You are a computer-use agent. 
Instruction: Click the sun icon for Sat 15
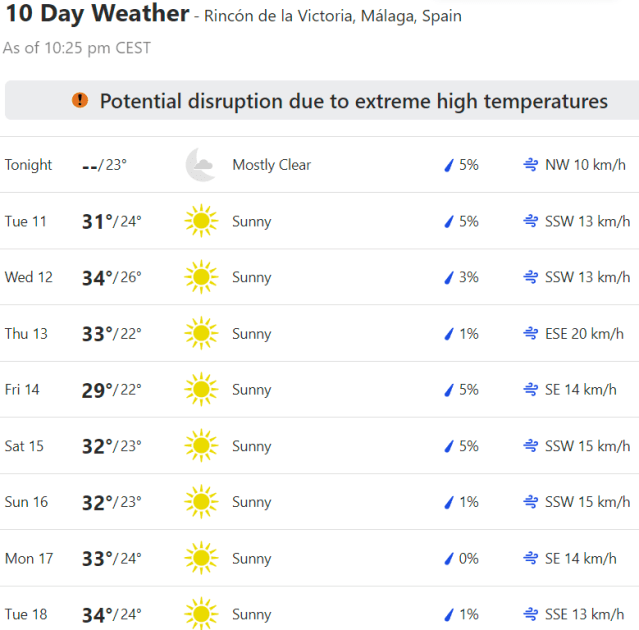tap(201, 446)
